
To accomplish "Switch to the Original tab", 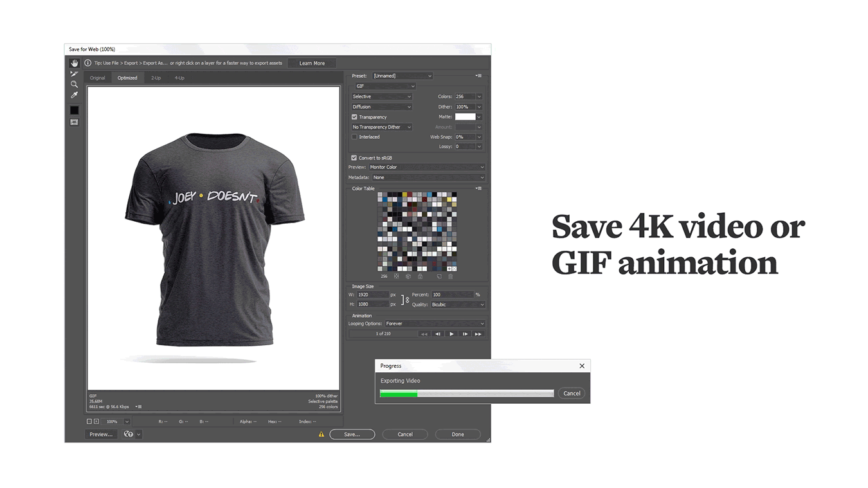I will 98,78.
